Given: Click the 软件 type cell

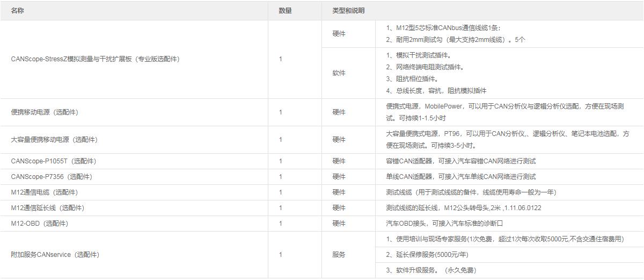Looking at the screenshot, I should click(339, 73).
